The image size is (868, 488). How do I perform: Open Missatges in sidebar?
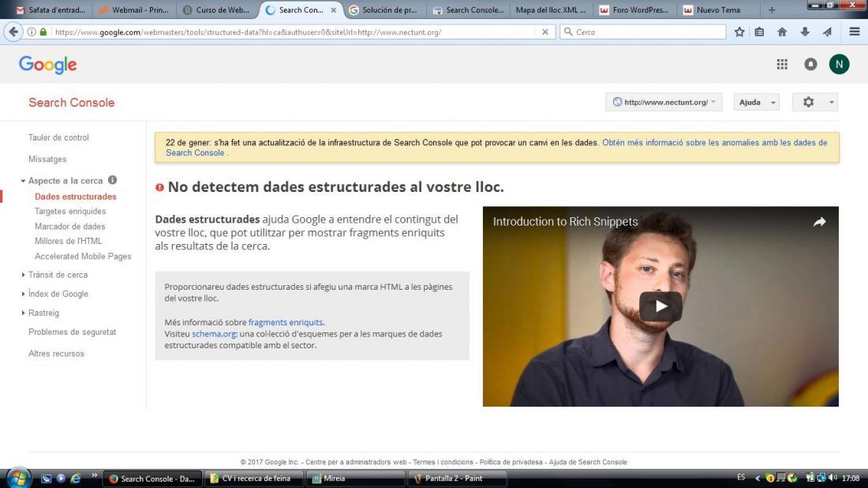click(47, 159)
